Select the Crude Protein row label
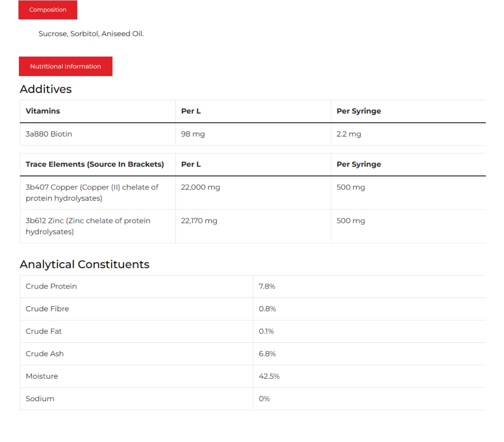 point(51,286)
